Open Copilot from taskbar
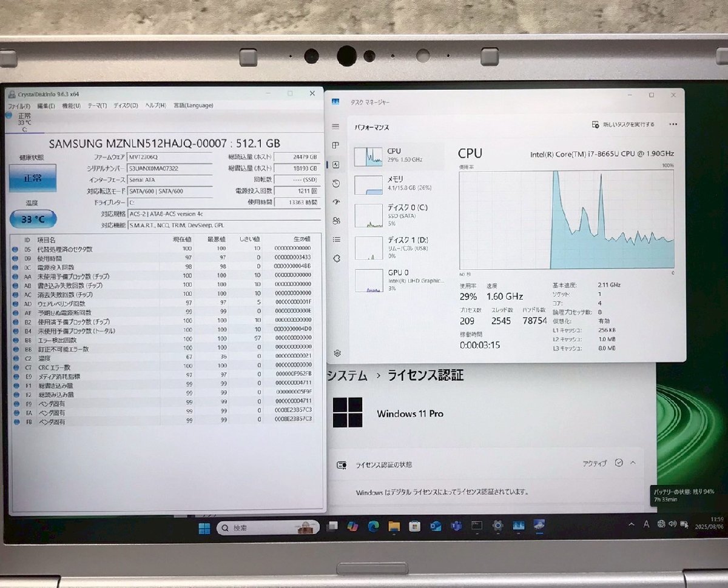Image resolution: width=728 pixels, height=588 pixels. [x=353, y=526]
